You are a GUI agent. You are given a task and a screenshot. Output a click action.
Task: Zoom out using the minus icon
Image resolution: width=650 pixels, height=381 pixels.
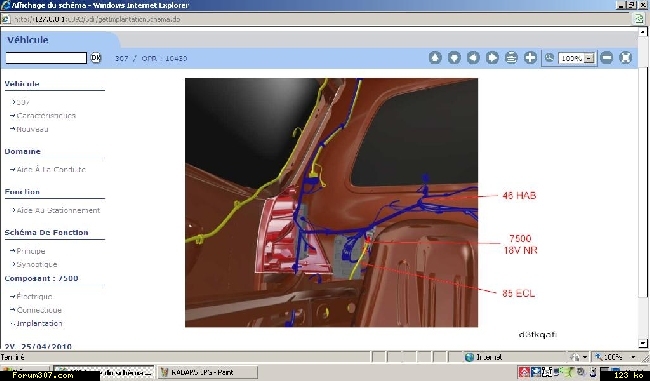pyautogui.click(x=606, y=58)
